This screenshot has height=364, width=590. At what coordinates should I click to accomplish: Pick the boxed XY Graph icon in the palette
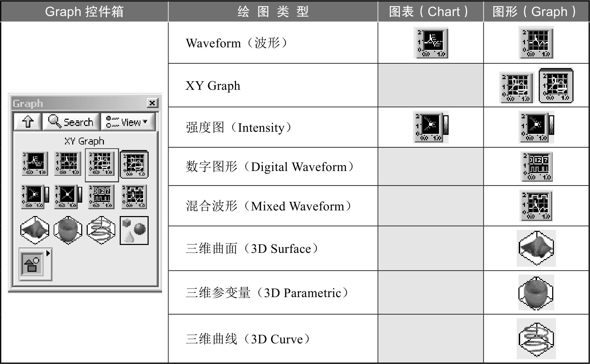pyautogui.click(x=101, y=164)
